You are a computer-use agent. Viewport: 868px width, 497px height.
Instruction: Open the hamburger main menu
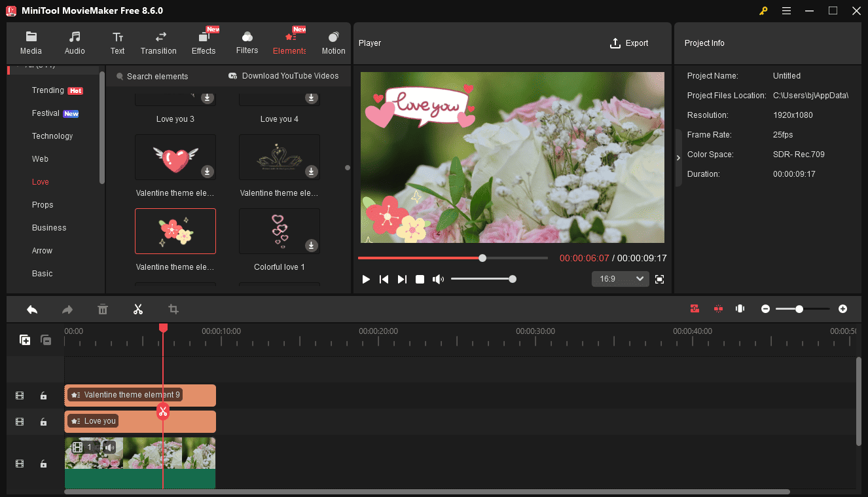point(786,11)
